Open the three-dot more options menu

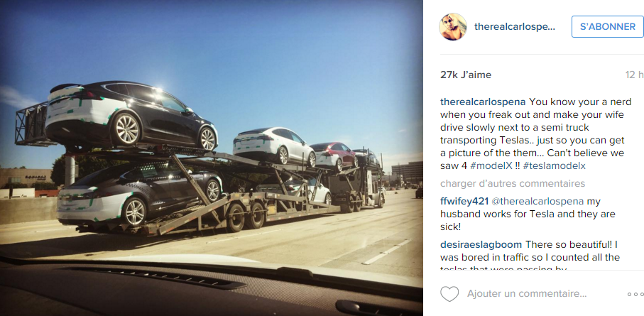635,294
